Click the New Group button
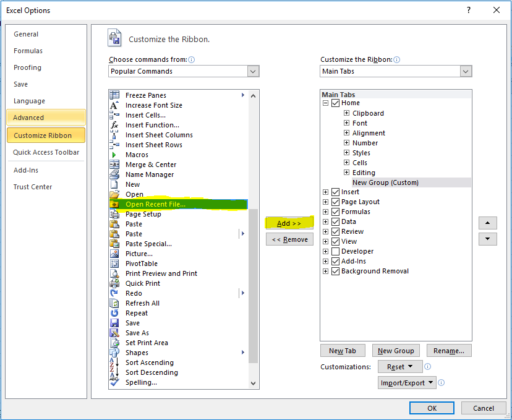The height and width of the screenshot is (420, 512). point(396,351)
